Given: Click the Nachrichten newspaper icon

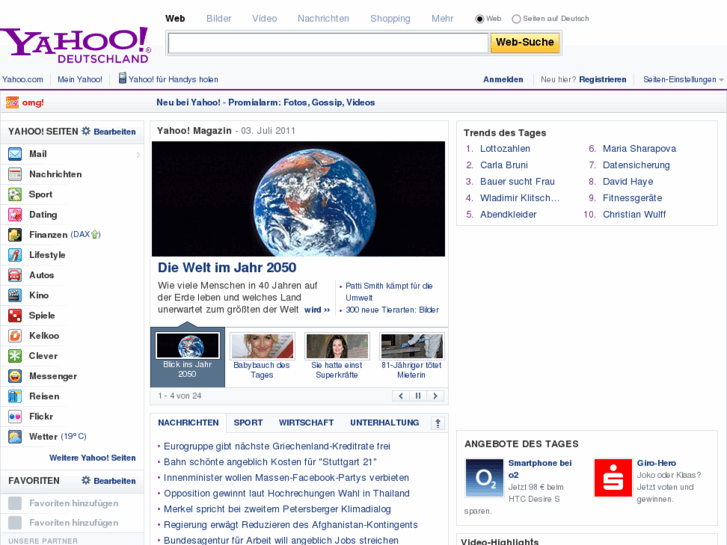Looking at the screenshot, I should pos(15,174).
